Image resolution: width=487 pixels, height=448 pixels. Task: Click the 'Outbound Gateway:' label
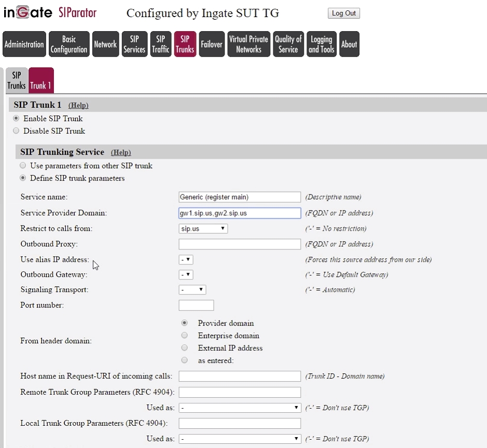(54, 274)
